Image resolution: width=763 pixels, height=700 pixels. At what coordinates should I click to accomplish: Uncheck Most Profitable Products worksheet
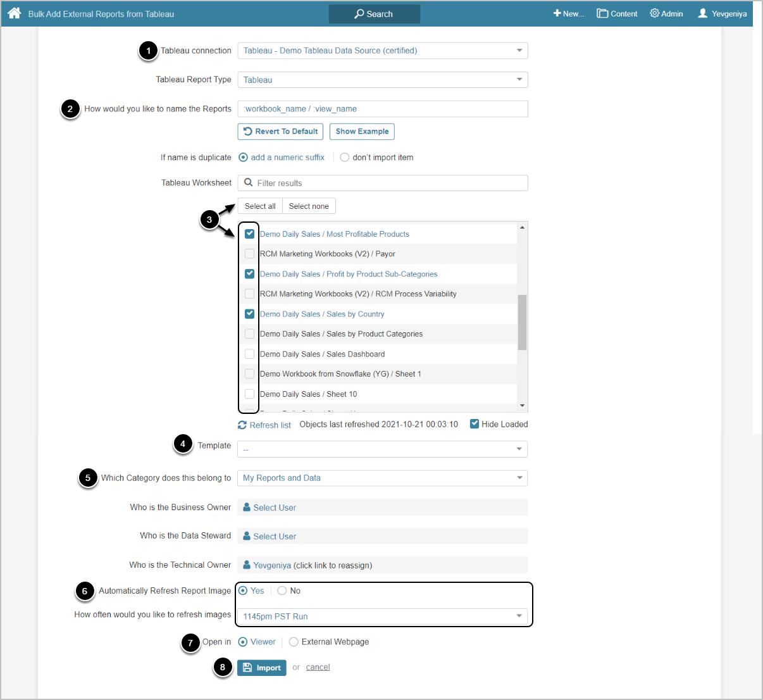249,234
